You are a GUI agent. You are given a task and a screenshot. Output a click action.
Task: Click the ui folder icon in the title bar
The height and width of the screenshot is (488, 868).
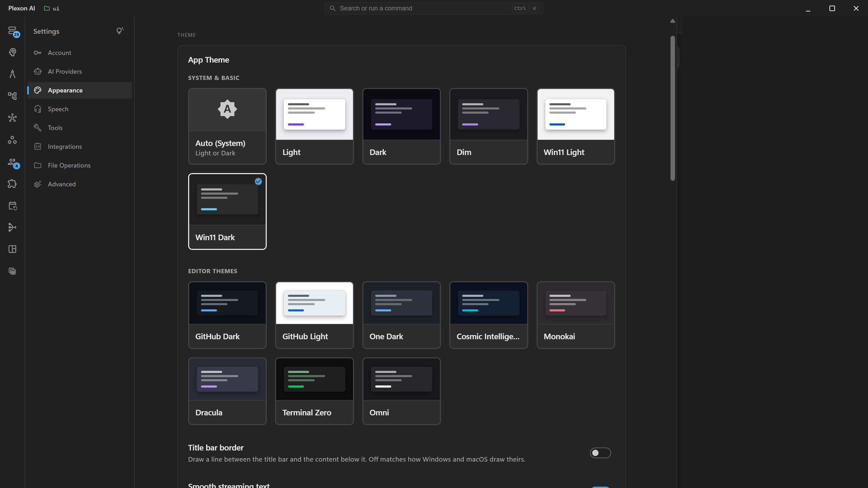coord(47,8)
